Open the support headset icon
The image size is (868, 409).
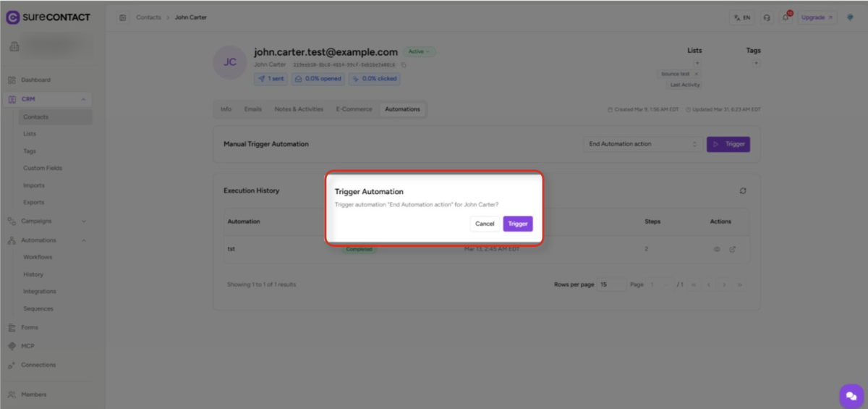(767, 17)
